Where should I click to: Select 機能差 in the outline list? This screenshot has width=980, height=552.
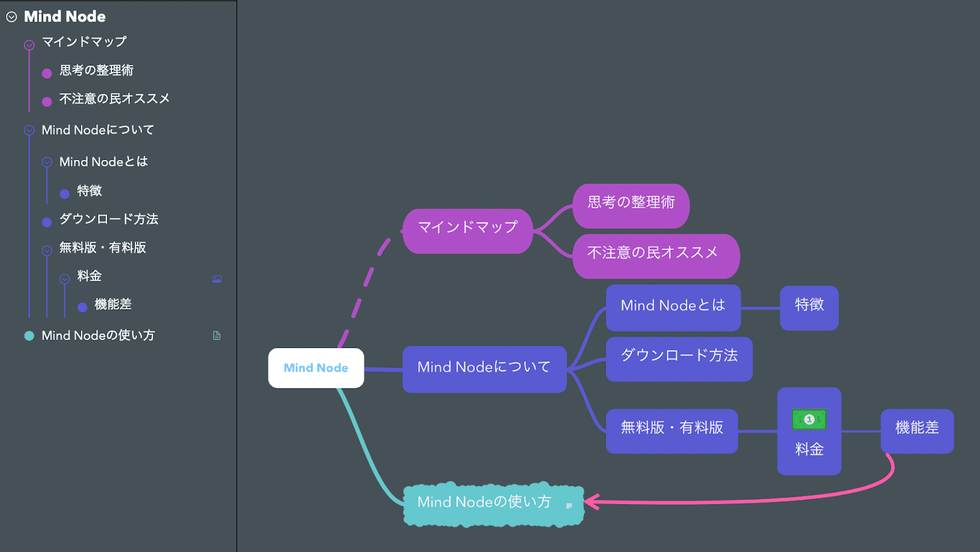[x=113, y=304]
